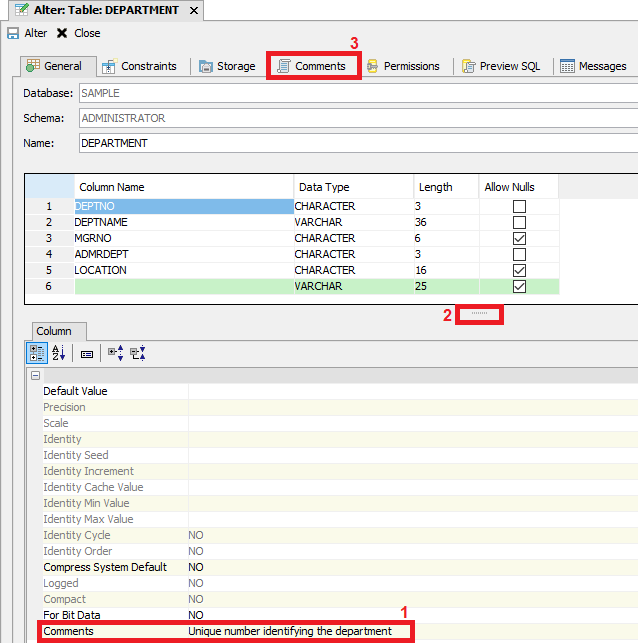Viewport: 638px width, 643px height.
Task: Select the Data Type cell of DEPTNAME
Action: (352, 222)
